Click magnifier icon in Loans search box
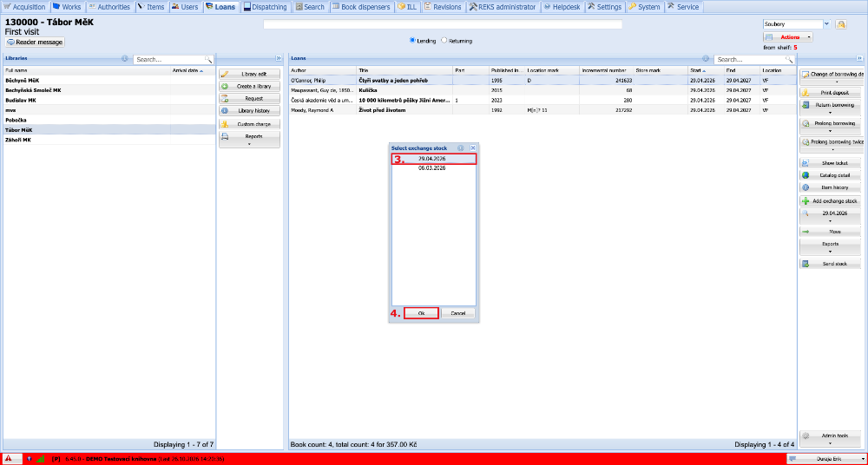Image resolution: width=868 pixels, height=465 pixels. [789, 59]
